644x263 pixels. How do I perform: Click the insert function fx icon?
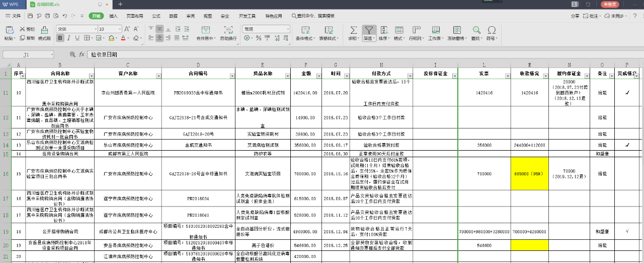point(82,54)
